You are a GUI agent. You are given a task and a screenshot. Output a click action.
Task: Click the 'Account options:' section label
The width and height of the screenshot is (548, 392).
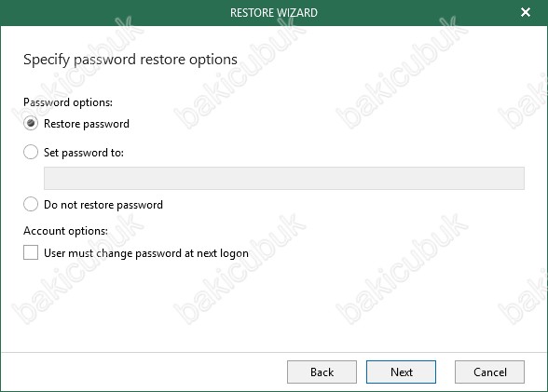[65, 231]
